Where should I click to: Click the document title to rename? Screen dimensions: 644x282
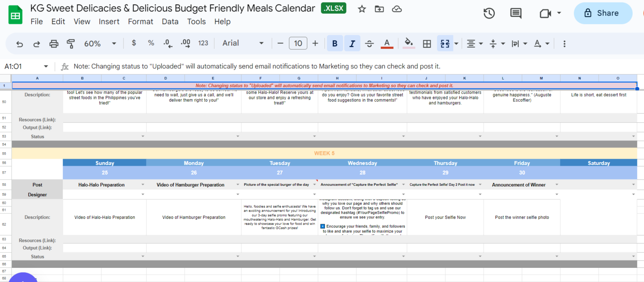tap(173, 8)
